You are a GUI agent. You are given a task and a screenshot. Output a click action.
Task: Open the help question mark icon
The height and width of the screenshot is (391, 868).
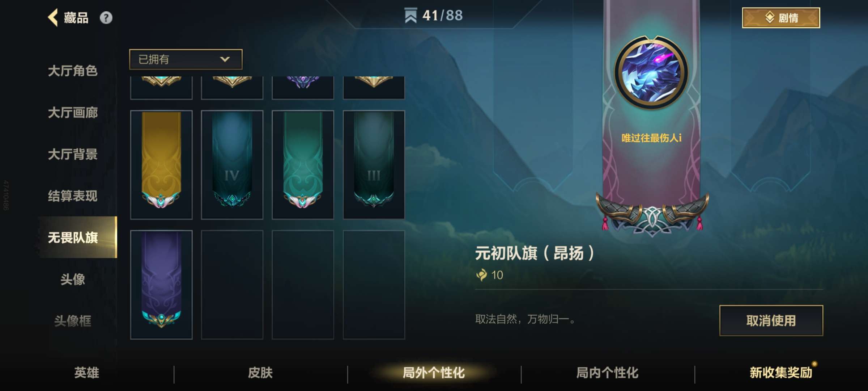click(106, 18)
